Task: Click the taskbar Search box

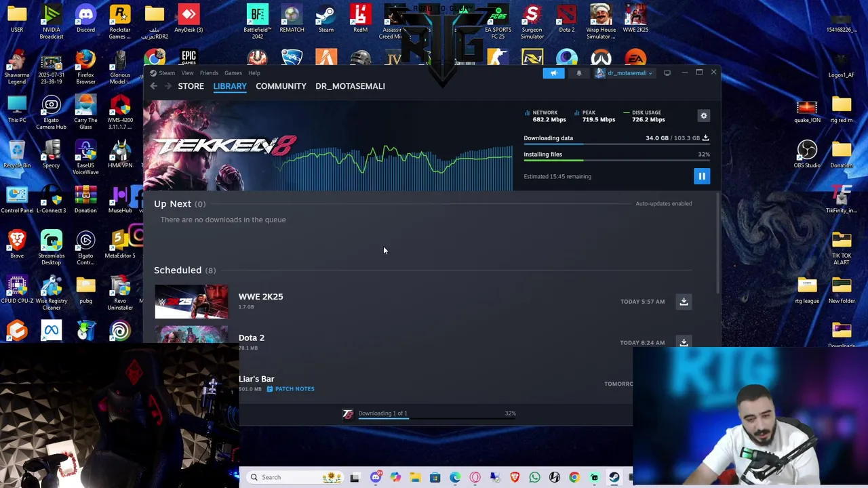Action: pyautogui.click(x=295, y=477)
